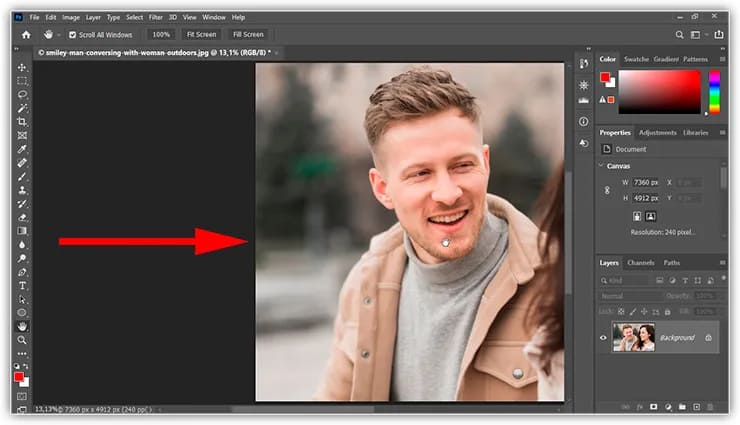Select the Dodge tool
The height and width of the screenshot is (425, 740).
click(x=22, y=258)
